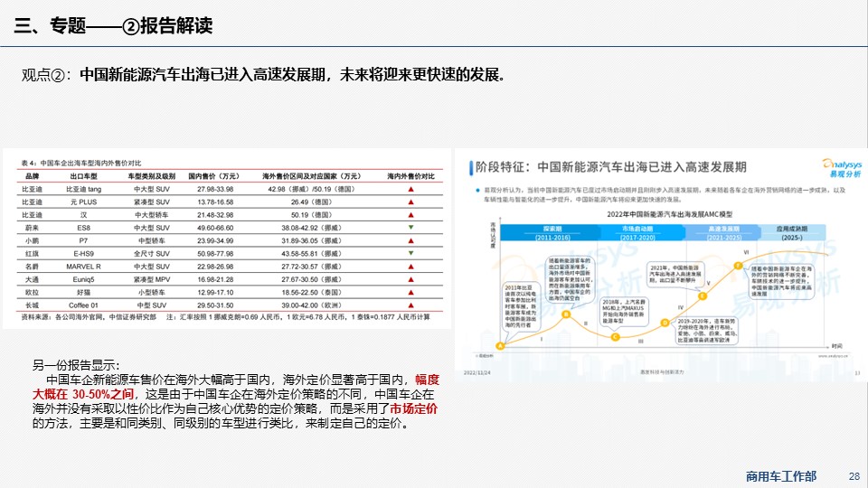Click the yellow marker E on the AMC curve
This screenshot has width=868, height=488.
click(702, 296)
